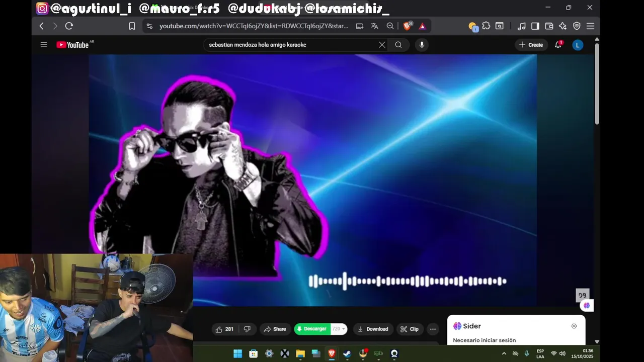Screen dimensions: 644x362
Task: Click the green Descargar button
Action: (x=312, y=329)
